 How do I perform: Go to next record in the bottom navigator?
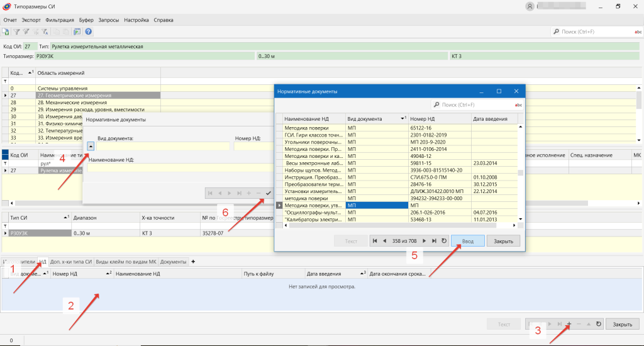pyautogui.click(x=550, y=324)
